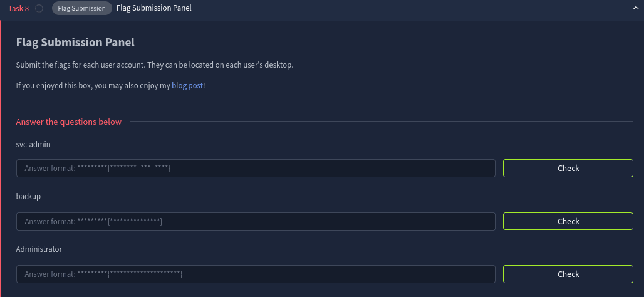Click the Answer the questions below heading
644x297 pixels.
click(69, 122)
